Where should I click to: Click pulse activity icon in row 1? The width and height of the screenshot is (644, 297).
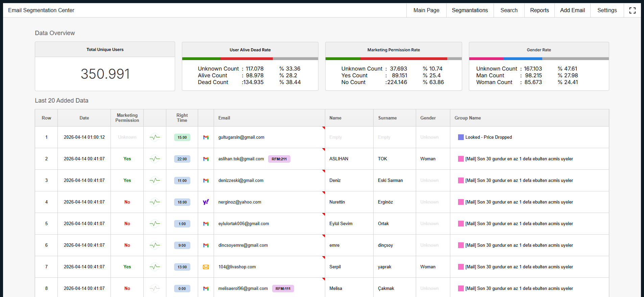click(155, 137)
